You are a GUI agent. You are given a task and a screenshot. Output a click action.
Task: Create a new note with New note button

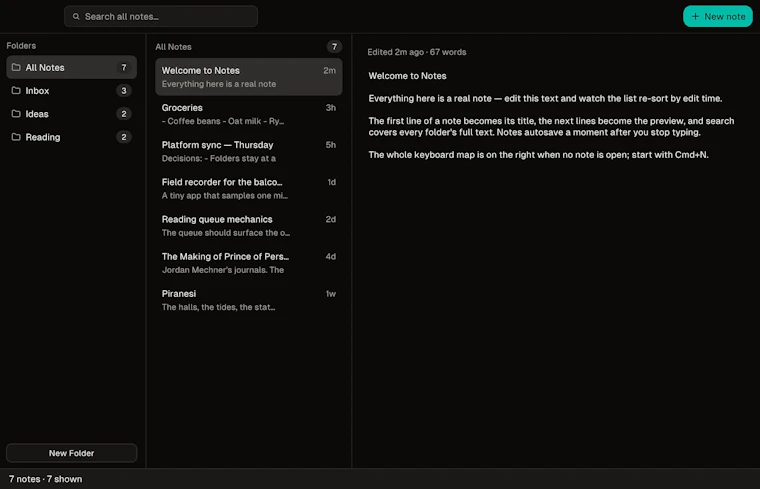pos(718,16)
